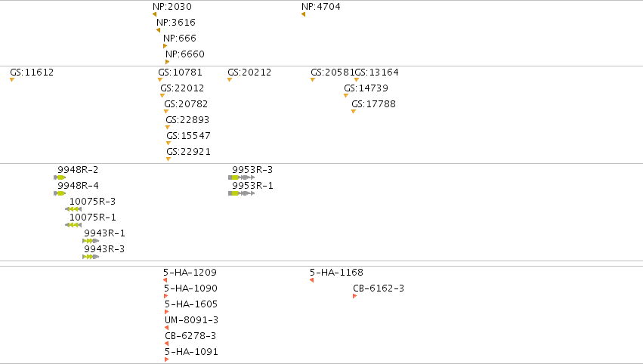Select the 9943R-1 transcript name
This screenshot has height=364, width=643.
pos(104,233)
